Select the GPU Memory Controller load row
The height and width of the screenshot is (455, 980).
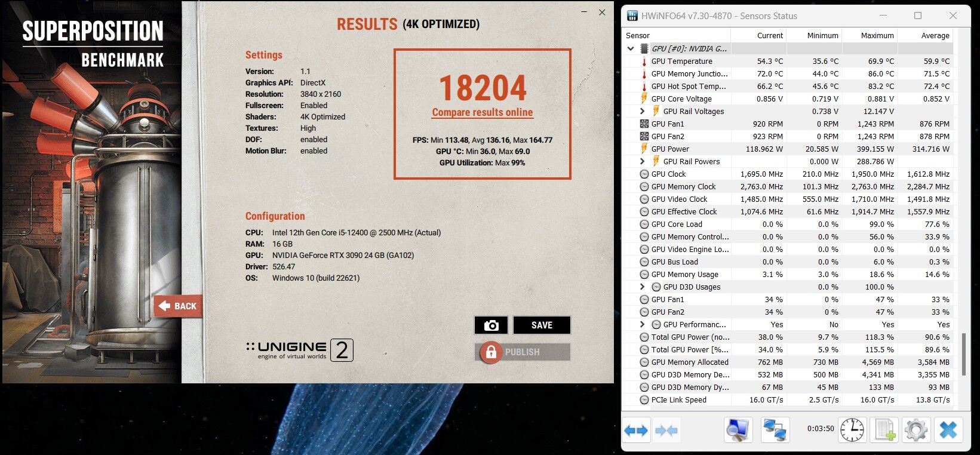[x=788, y=236]
